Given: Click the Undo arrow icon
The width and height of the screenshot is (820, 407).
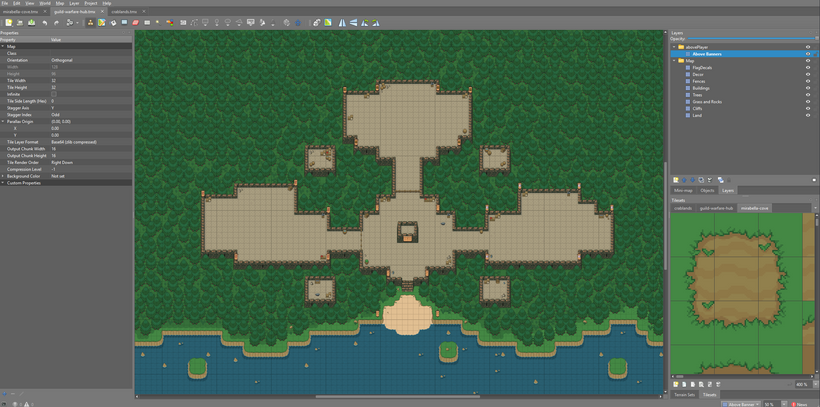Looking at the screenshot, I should coord(45,22).
